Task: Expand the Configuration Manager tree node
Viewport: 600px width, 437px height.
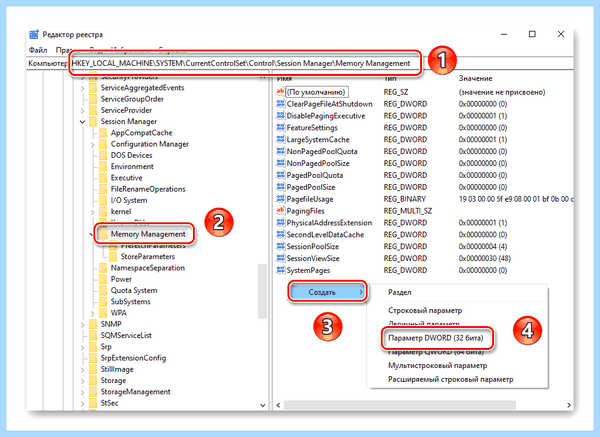Action: point(93,144)
